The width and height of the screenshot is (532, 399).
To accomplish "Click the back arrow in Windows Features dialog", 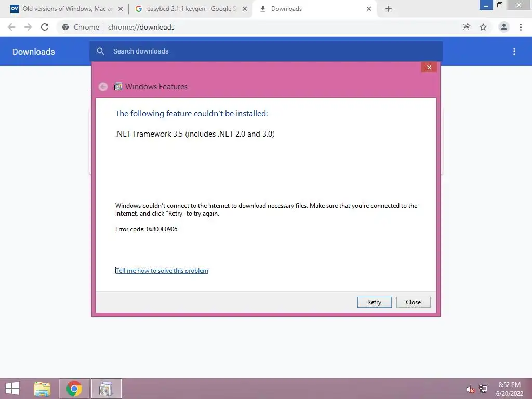I will 103,87.
